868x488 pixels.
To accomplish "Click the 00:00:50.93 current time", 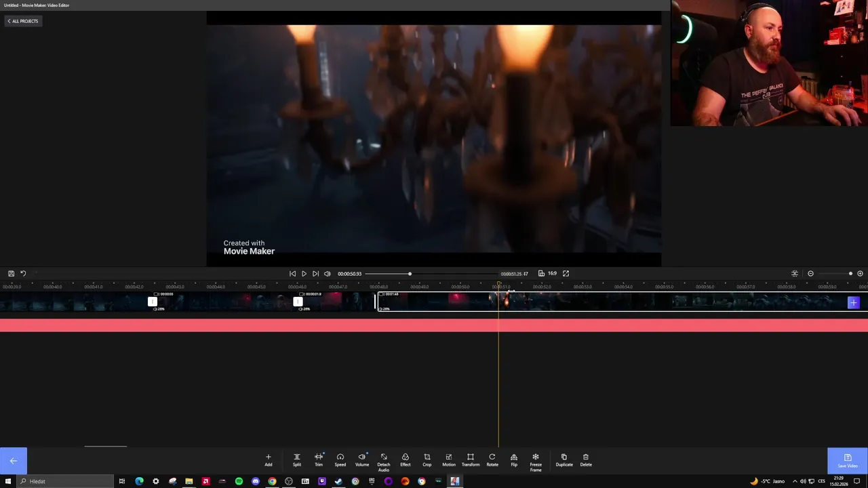I will pyautogui.click(x=349, y=274).
